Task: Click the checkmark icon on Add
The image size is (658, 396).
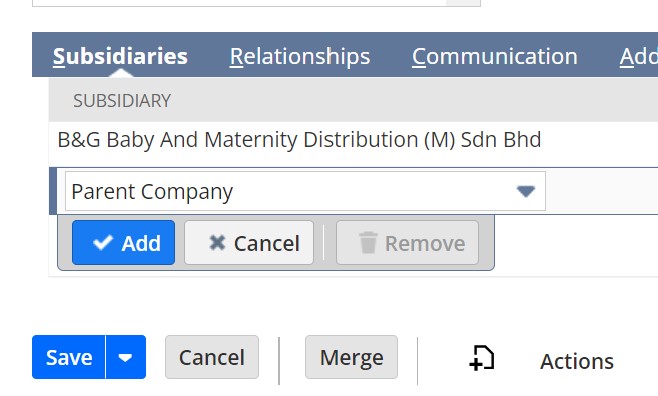Action: (103, 242)
